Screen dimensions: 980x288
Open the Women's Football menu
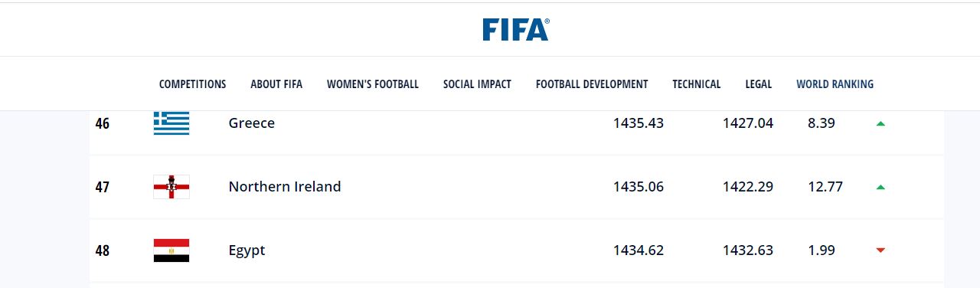373,84
